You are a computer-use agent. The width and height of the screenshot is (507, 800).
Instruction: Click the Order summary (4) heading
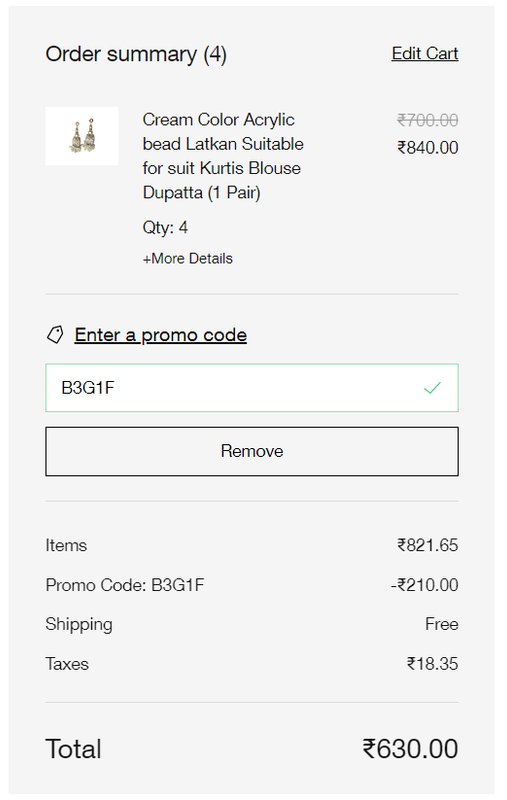136,54
